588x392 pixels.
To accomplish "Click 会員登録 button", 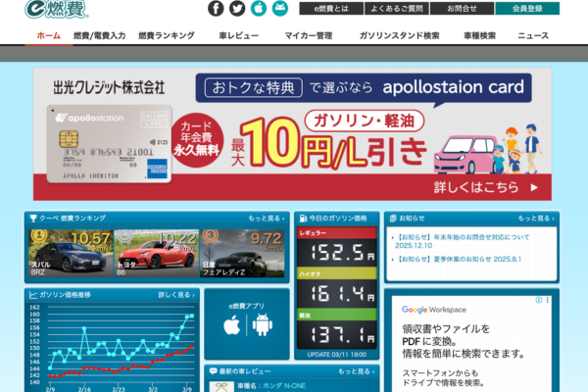I will [527, 8].
